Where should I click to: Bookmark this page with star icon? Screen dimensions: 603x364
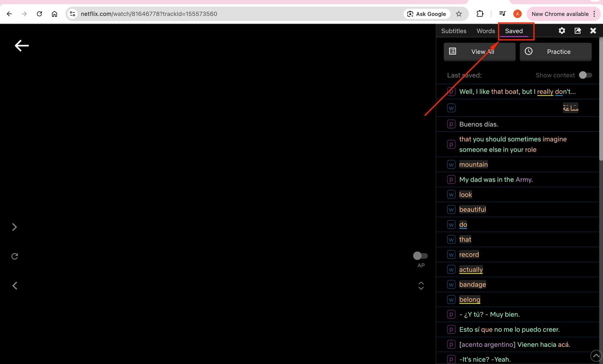[x=459, y=14]
